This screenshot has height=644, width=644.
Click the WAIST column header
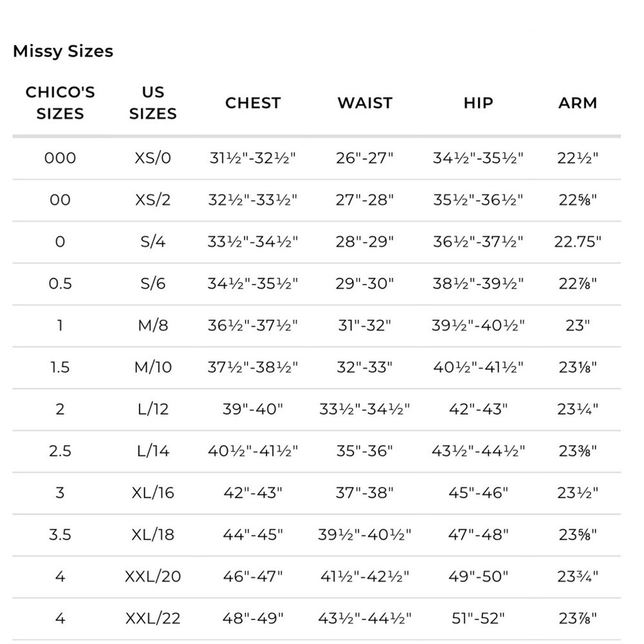click(365, 102)
